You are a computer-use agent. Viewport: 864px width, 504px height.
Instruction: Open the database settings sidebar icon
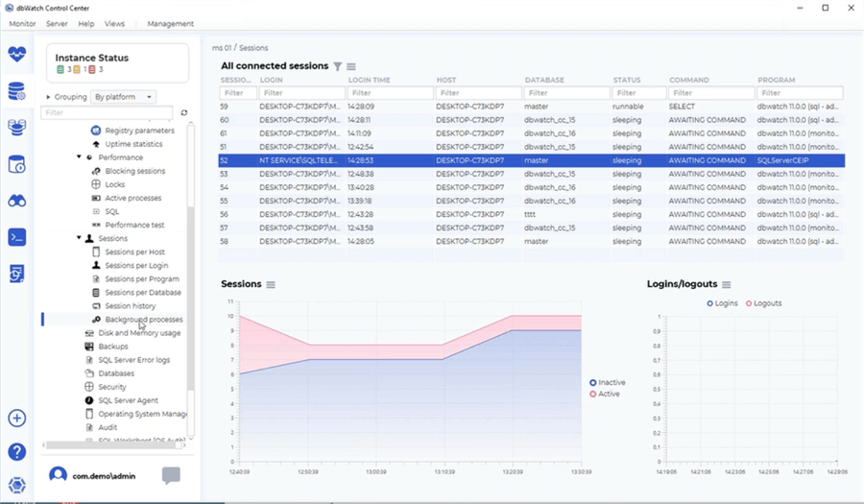pos(17,91)
